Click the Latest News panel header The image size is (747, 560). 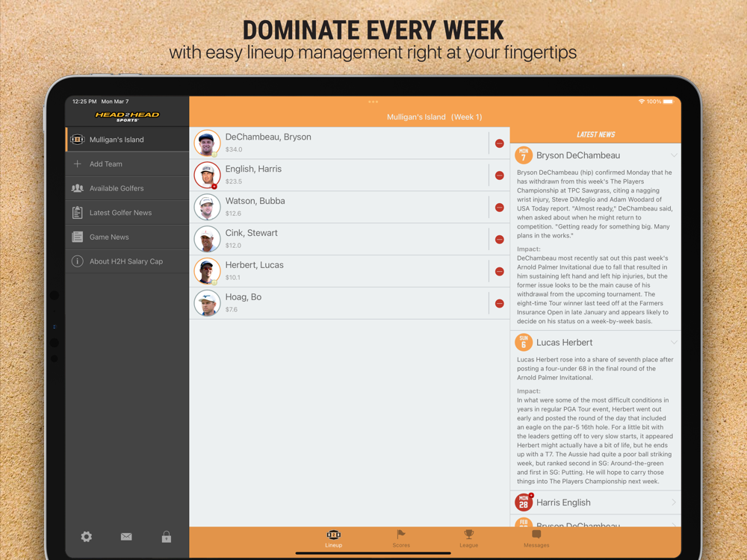595,134
